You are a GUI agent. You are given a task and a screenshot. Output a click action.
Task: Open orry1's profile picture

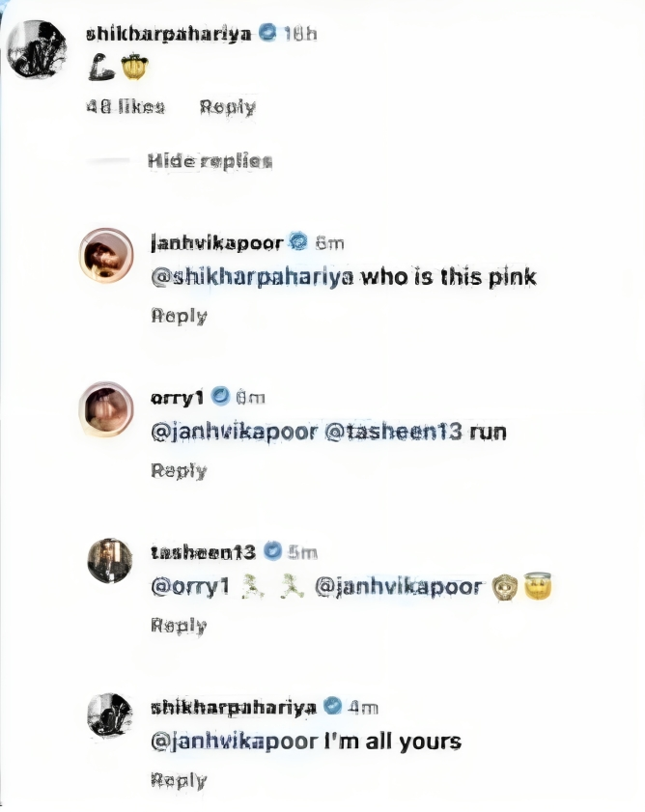pos(106,409)
